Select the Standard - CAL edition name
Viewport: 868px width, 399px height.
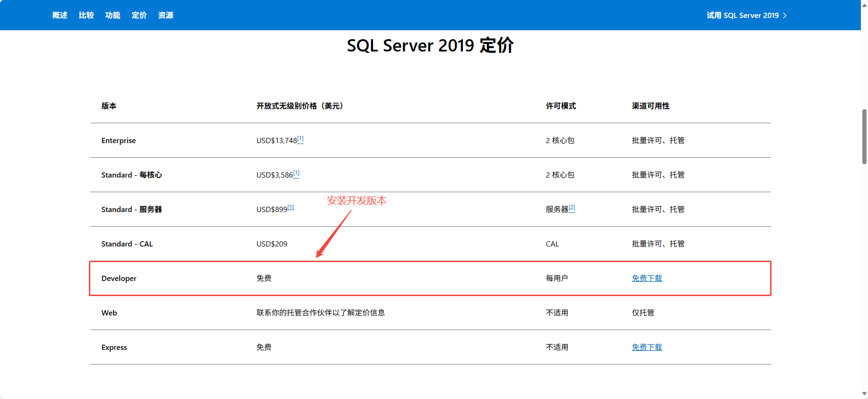tap(127, 244)
